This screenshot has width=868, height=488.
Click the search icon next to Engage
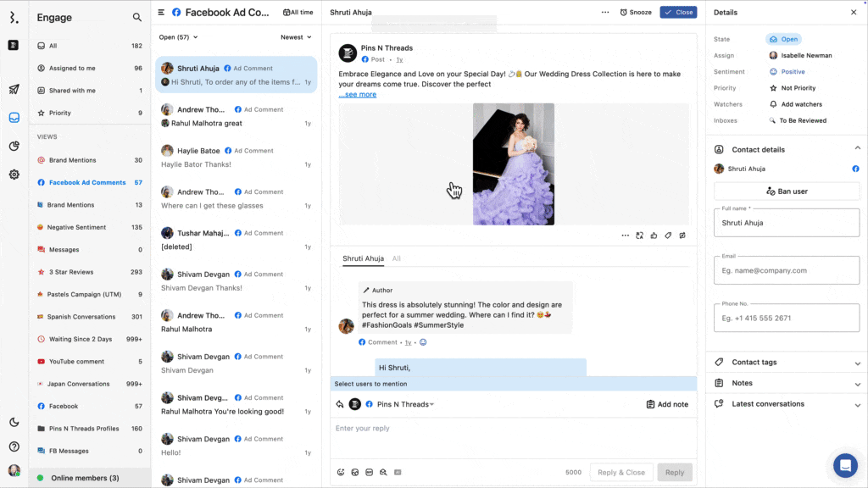[136, 17]
